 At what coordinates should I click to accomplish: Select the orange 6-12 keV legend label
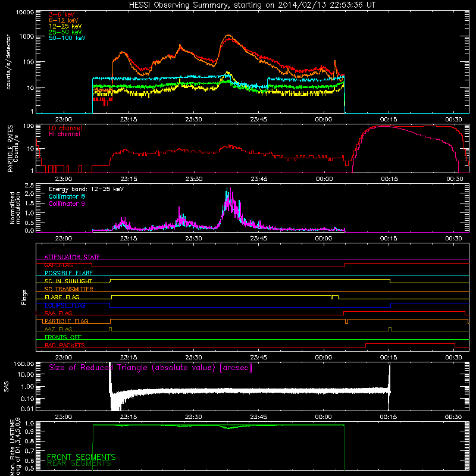pyautogui.click(x=64, y=20)
